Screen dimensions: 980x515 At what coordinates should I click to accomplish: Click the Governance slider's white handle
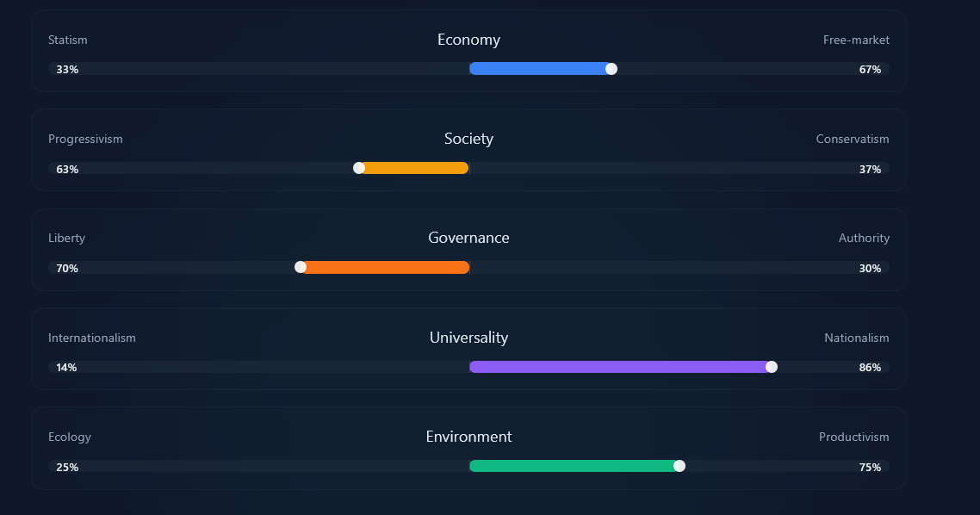tap(301, 267)
